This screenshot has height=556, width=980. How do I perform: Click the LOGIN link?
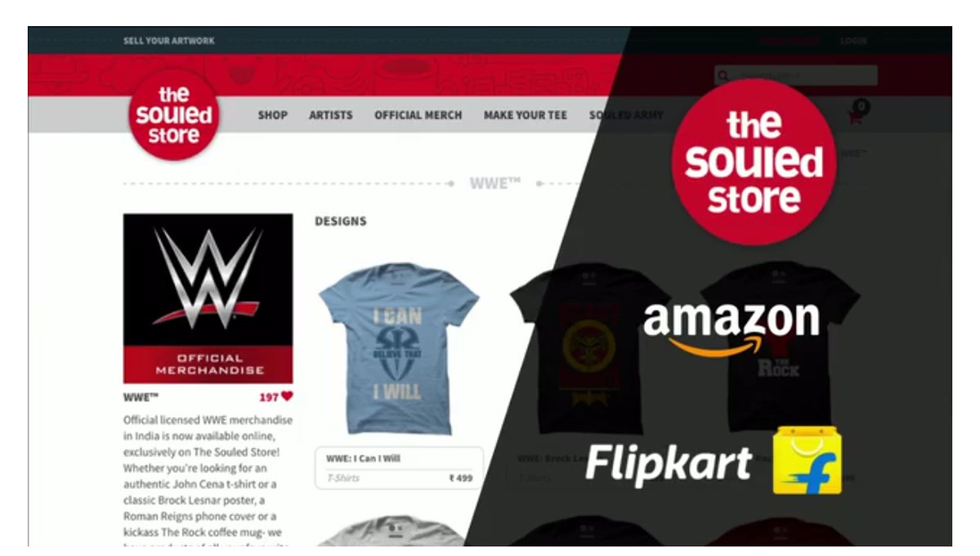point(854,41)
